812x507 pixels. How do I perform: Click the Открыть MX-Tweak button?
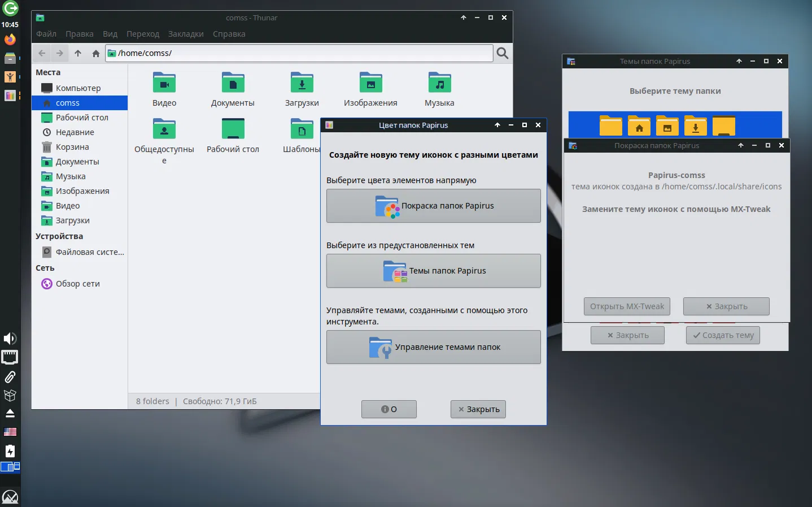[x=627, y=306]
